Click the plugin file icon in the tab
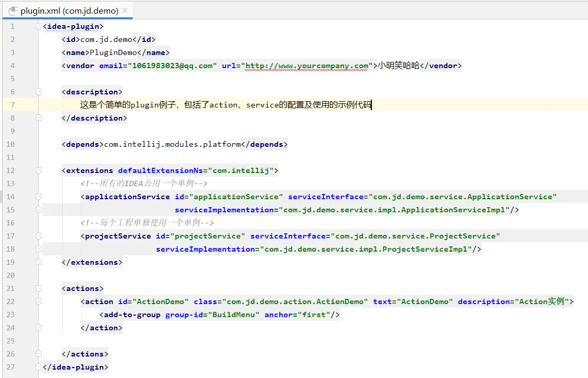588x378 pixels. click(x=13, y=11)
